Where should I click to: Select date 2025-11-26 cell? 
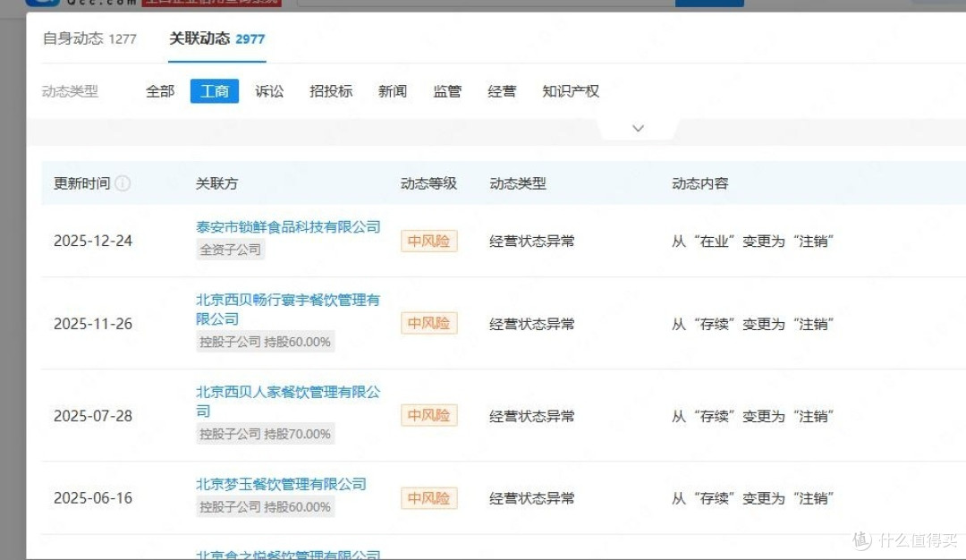[93, 324]
